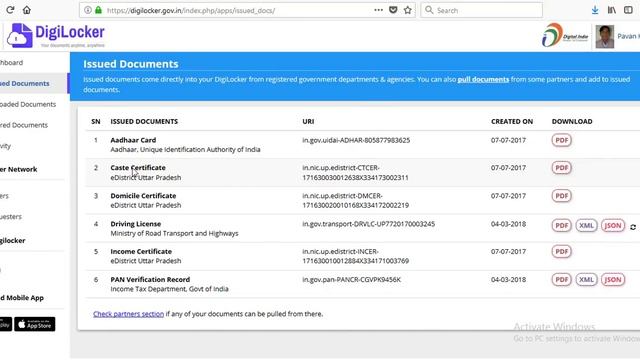
Task: Toggle the browser sidebar icon
Action: click(x=628, y=10)
